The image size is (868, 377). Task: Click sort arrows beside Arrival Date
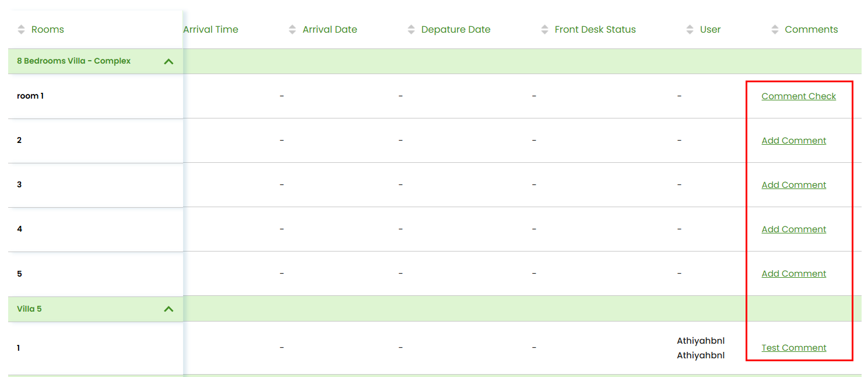(293, 29)
